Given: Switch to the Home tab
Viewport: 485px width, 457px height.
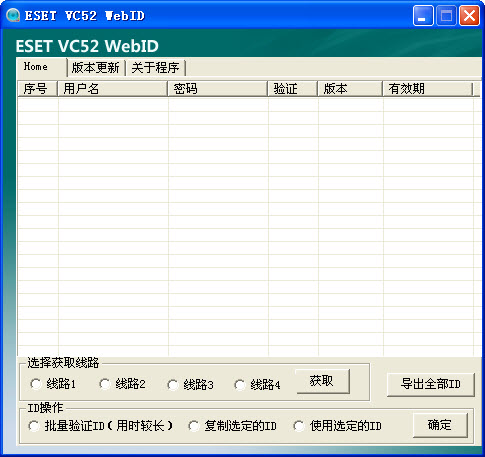Looking at the screenshot, I should click(42, 67).
